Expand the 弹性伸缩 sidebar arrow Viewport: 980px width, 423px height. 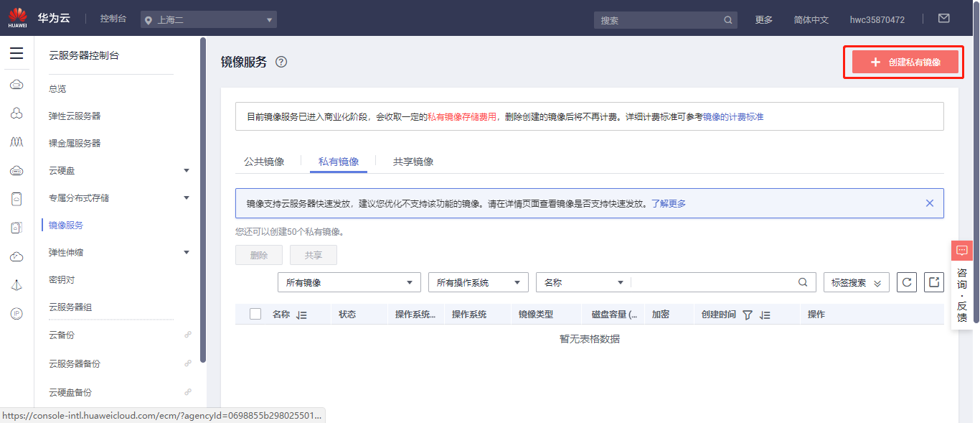click(x=187, y=252)
